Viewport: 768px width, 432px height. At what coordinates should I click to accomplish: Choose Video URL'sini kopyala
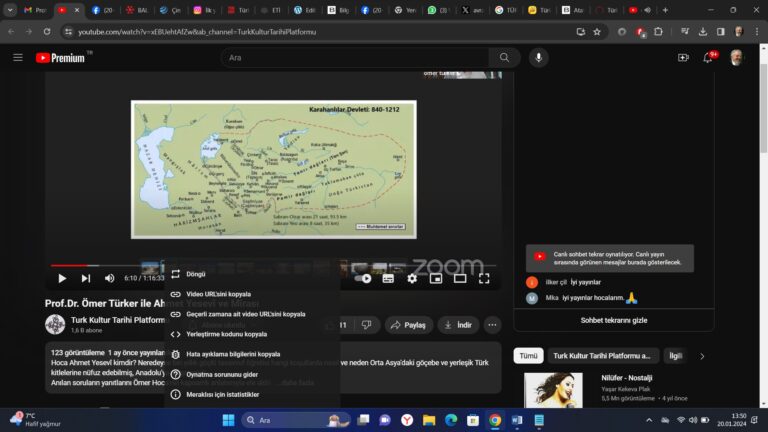[252, 294]
